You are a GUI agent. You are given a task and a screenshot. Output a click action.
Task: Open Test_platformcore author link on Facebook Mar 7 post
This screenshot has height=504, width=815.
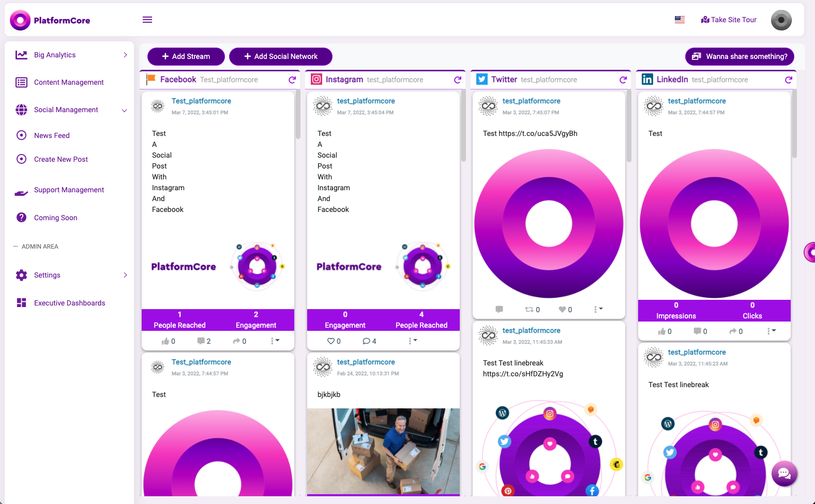tap(201, 101)
